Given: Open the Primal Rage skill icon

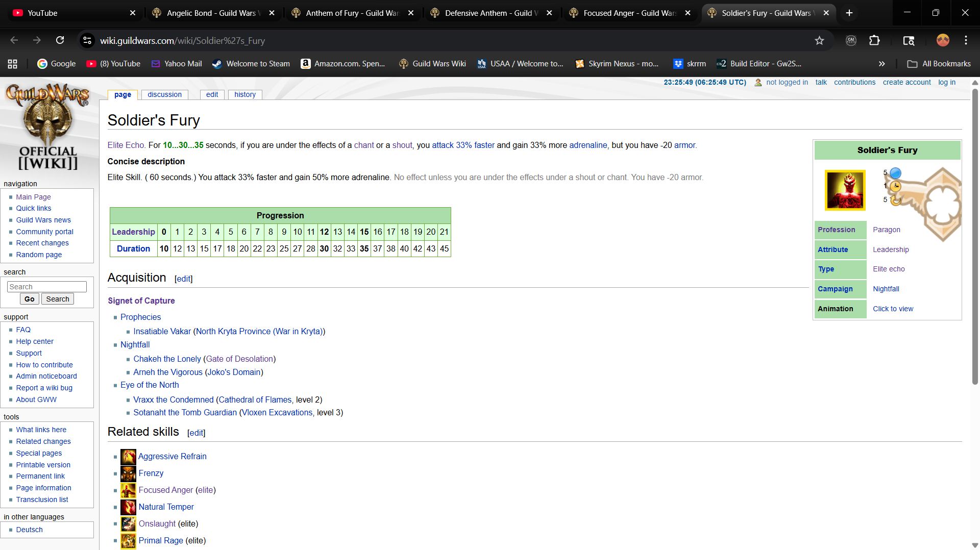Looking at the screenshot, I should [x=128, y=541].
